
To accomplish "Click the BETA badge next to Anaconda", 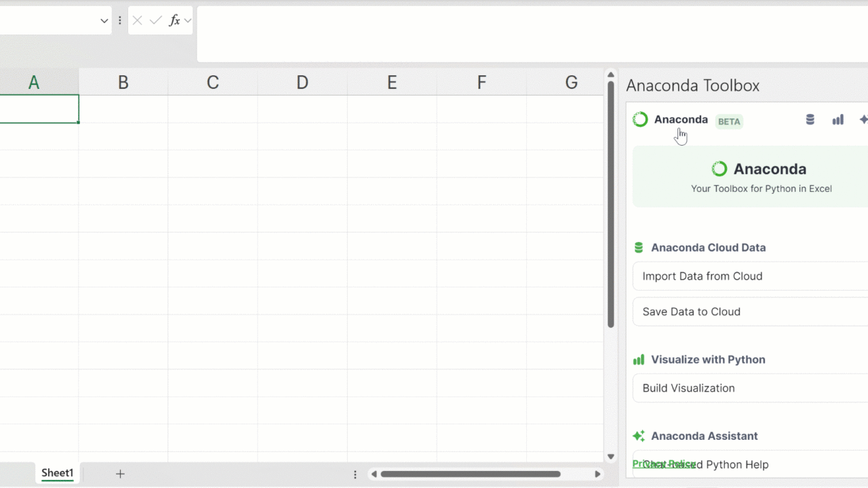I will click(x=729, y=121).
